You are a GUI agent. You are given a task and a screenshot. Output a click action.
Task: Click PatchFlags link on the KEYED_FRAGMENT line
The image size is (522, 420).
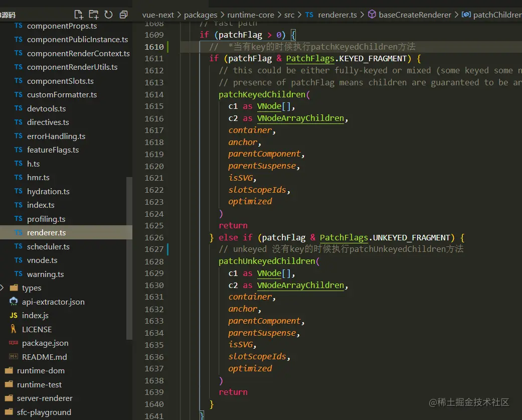[x=310, y=59]
